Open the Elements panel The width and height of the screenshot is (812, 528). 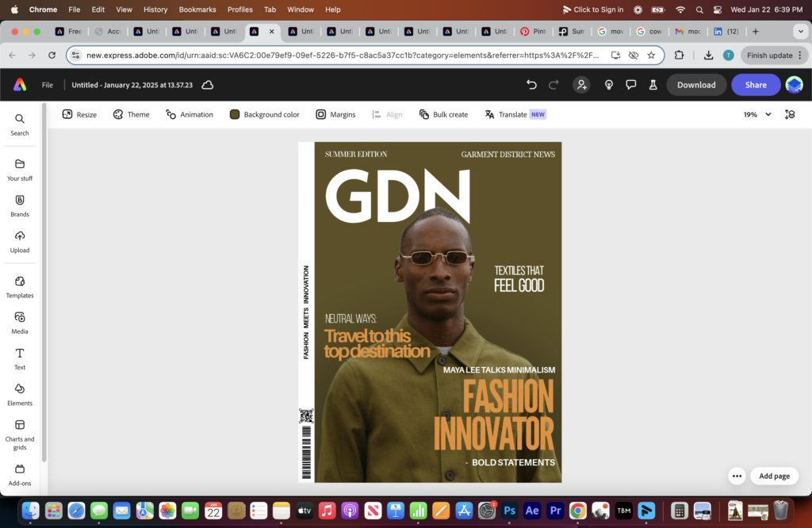(20, 394)
